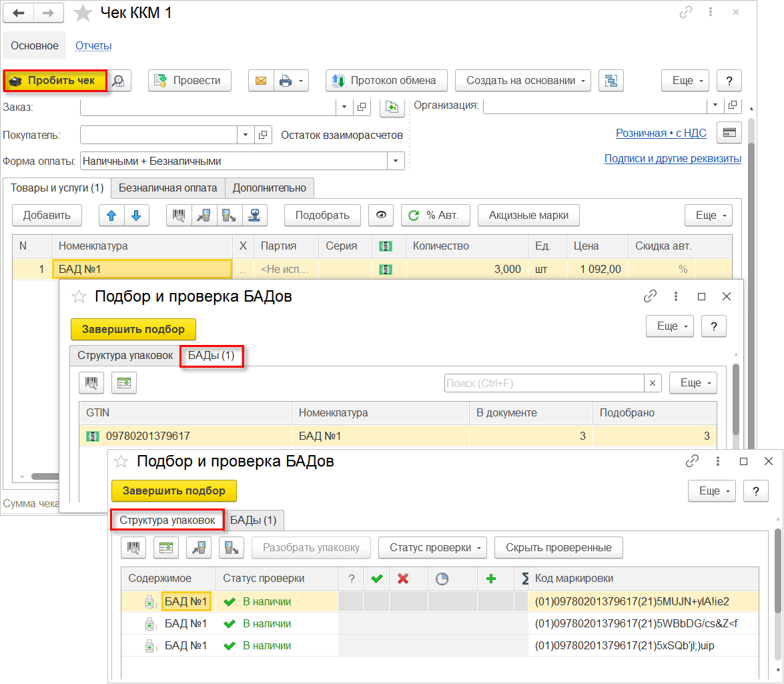Screen dimensions: 784x684
Task: Click Добавить button
Action: point(47,216)
